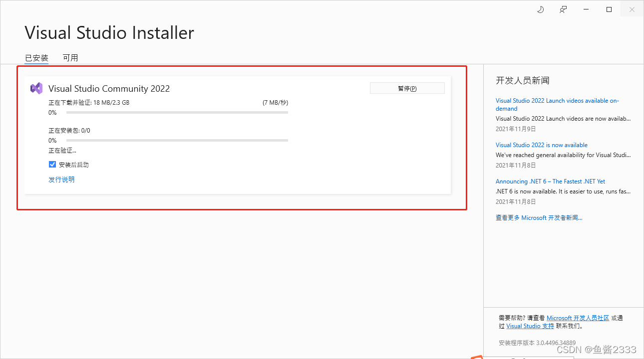Viewport: 644px width, 359px height.
Task: Click the 正在安装包: 0/0 text
Action: (69, 131)
